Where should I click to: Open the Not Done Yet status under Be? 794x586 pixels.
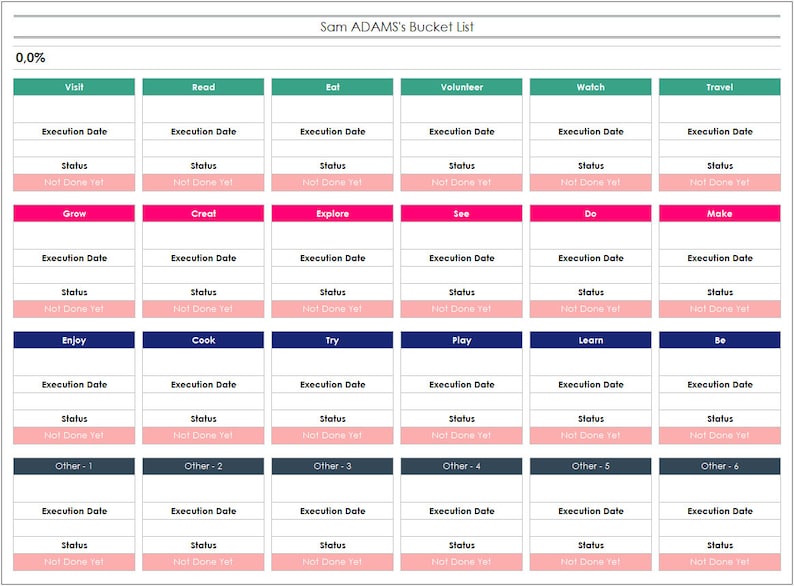pos(720,436)
